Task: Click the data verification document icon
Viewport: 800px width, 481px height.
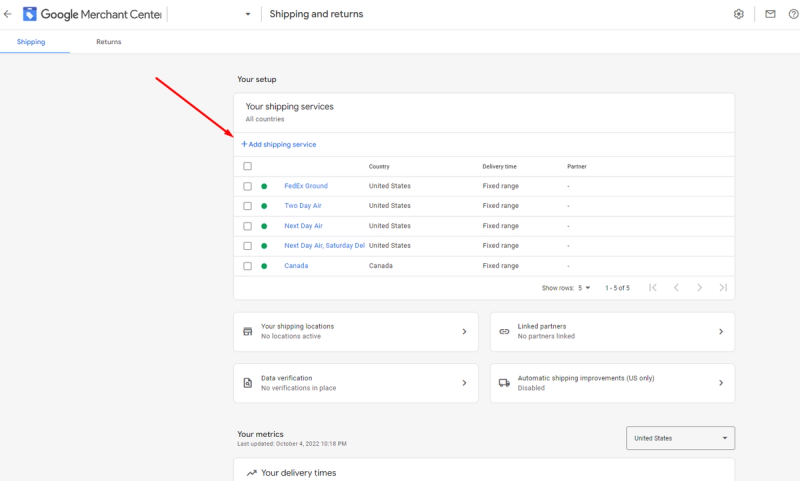Action: [x=247, y=383]
